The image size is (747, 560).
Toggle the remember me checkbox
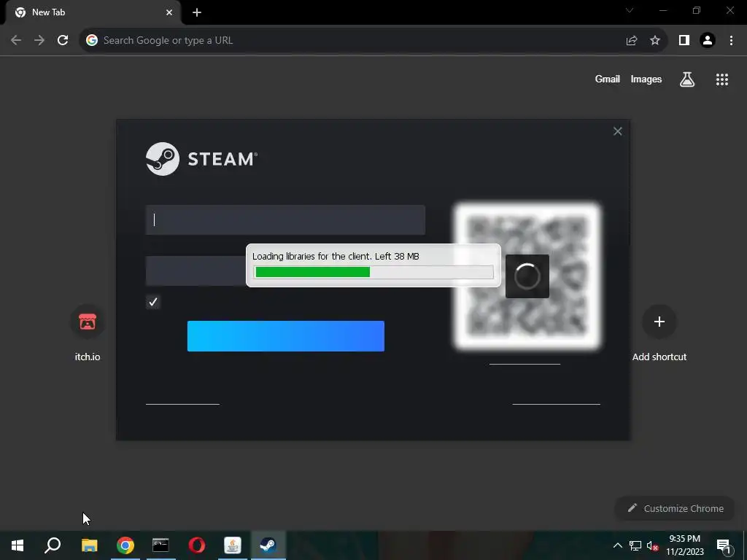pyautogui.click(x=153, y=302)
